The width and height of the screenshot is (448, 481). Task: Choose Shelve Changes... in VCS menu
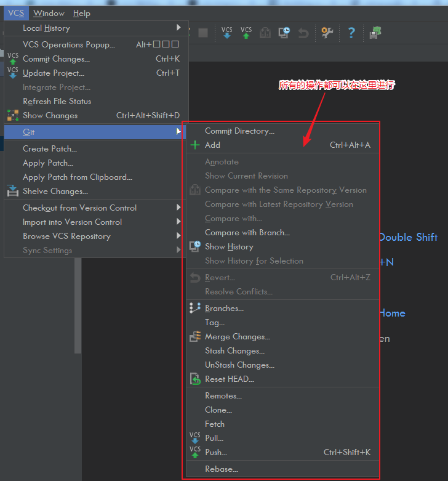click(x=55, y=192)
